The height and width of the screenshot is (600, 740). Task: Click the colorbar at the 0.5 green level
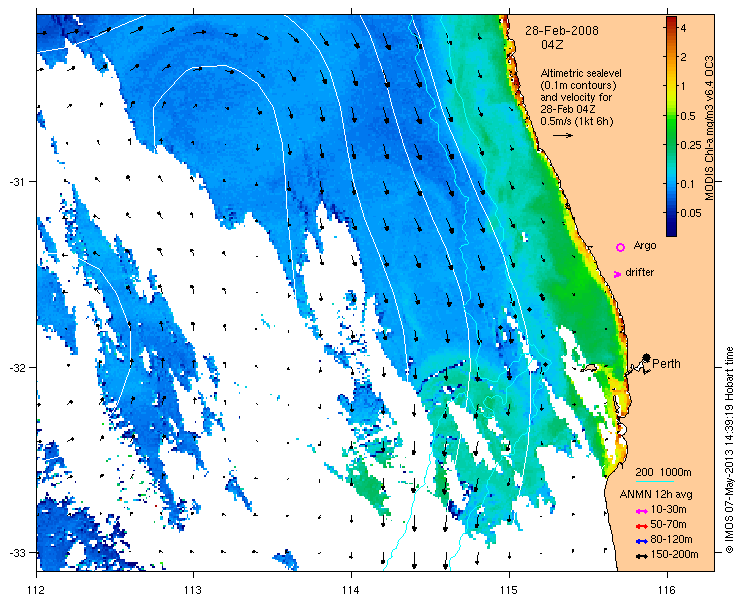point(671,116)
